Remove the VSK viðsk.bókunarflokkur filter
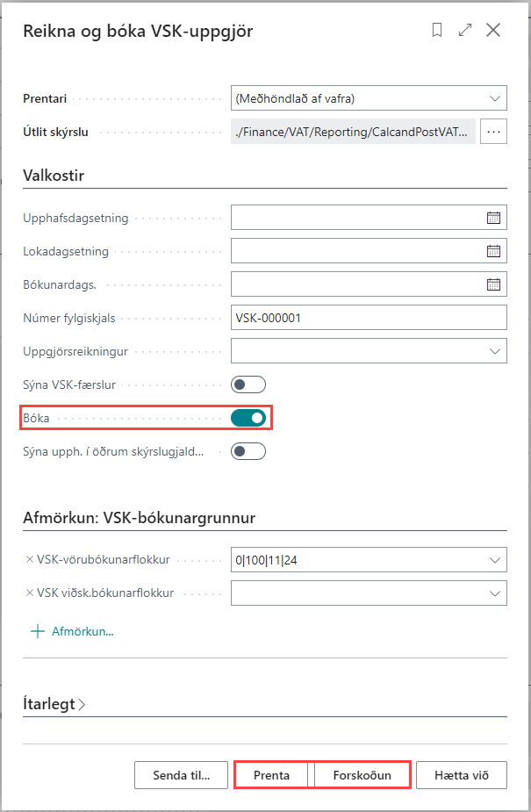The width and height of the screenshot is (531, 812). [28, 593]
